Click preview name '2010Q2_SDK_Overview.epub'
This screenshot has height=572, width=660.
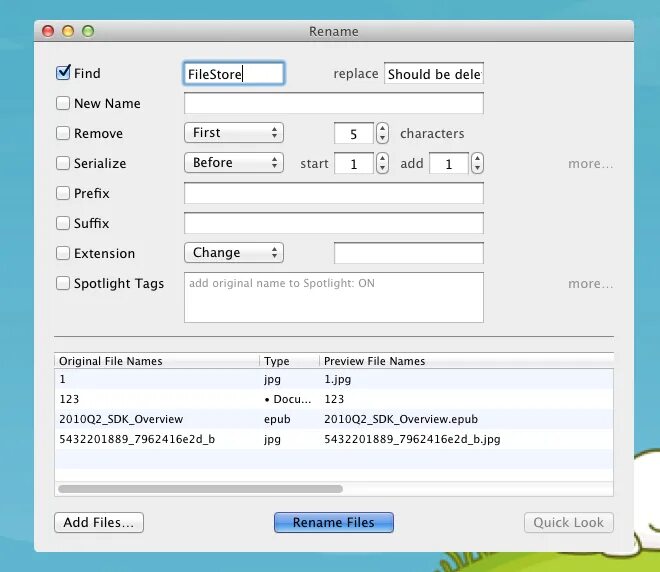[x=401, y=419]
